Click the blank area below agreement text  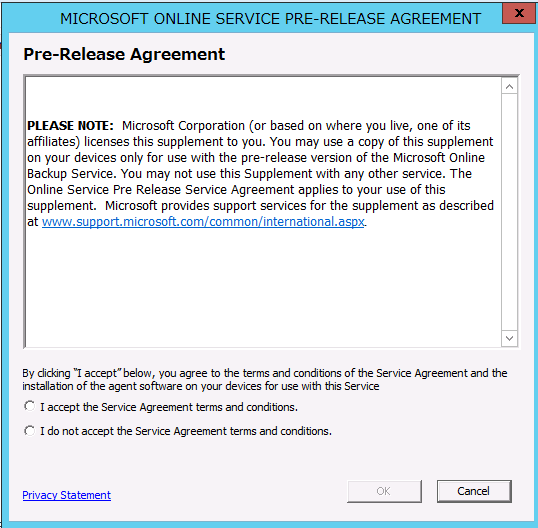click(x=263, y=288)
